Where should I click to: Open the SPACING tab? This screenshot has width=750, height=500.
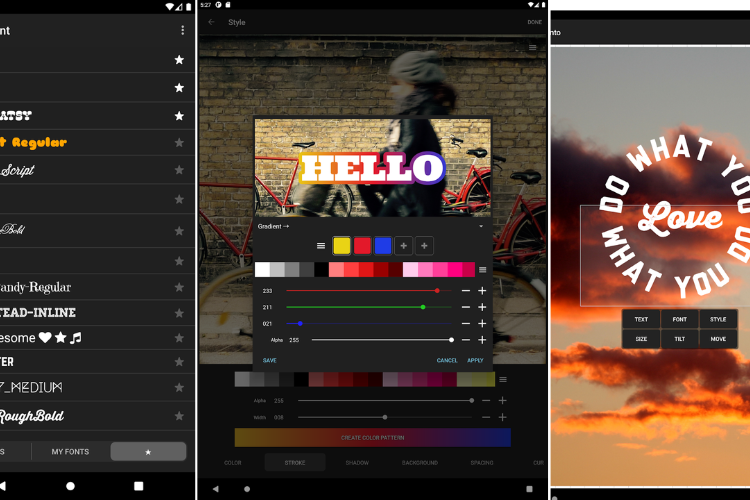(x=482, y=463)
